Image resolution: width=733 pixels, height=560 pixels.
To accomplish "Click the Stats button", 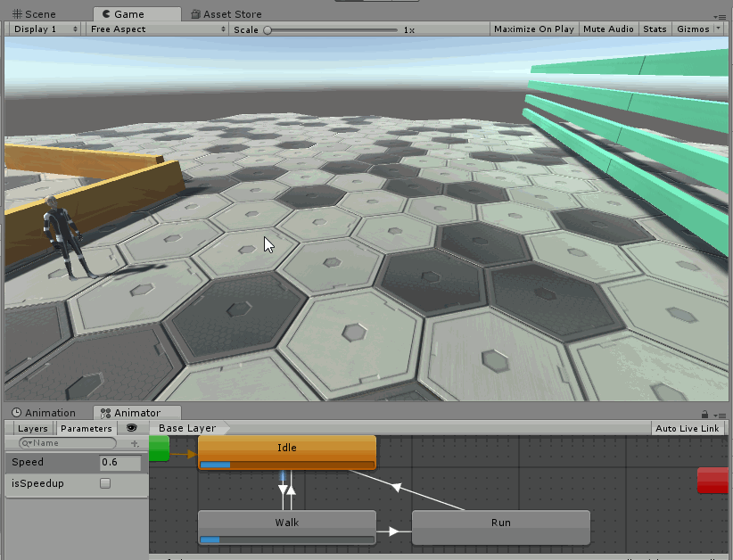I will (655, 28).
